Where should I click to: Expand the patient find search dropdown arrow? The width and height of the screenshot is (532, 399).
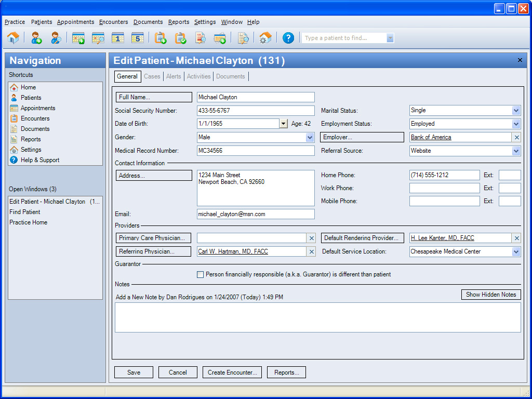click(390, 38)
